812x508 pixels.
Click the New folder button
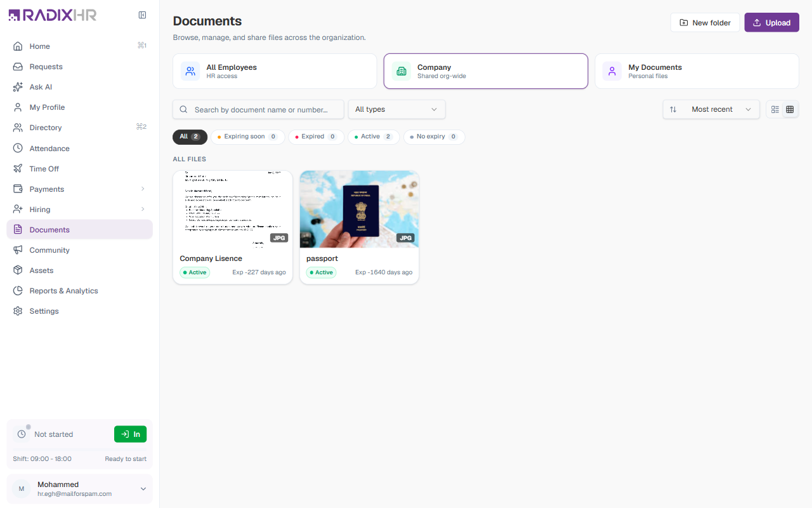coord(705,22)
